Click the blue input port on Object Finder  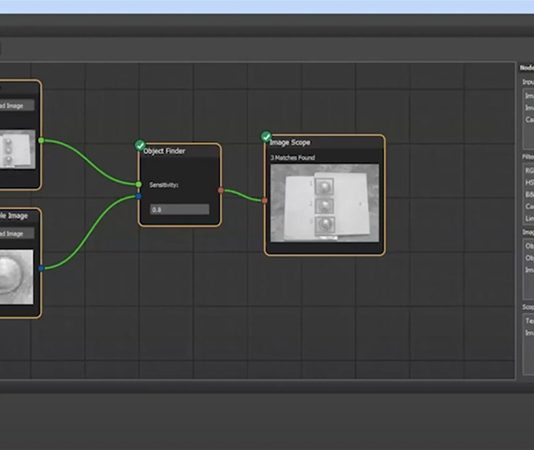click(138, 196)
